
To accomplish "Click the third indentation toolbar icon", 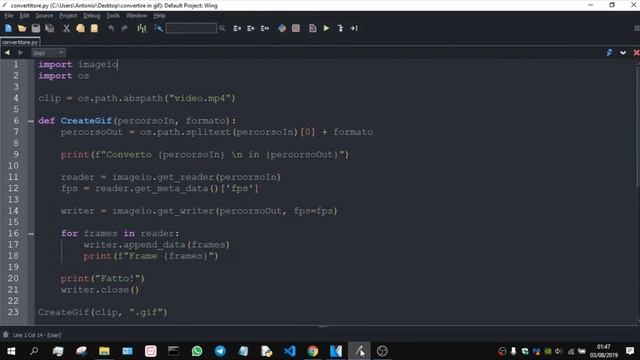I will [x=265, y=28].
